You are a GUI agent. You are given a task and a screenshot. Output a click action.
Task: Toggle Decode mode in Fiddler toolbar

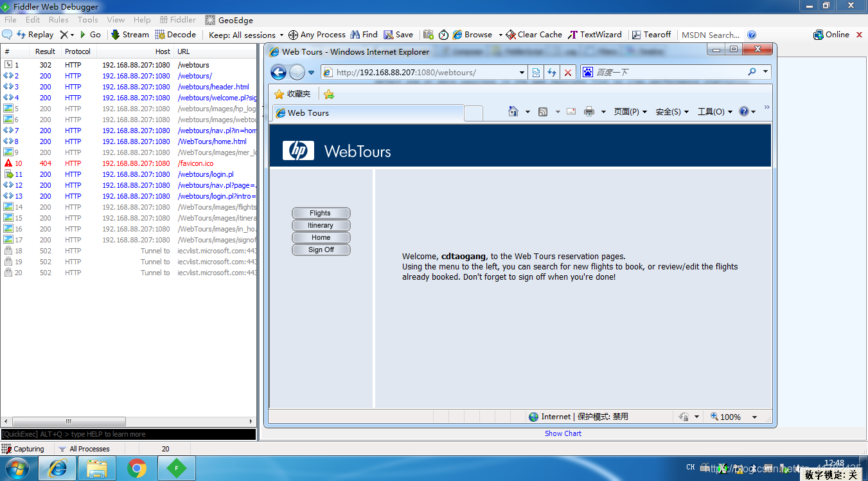point(176,35)
